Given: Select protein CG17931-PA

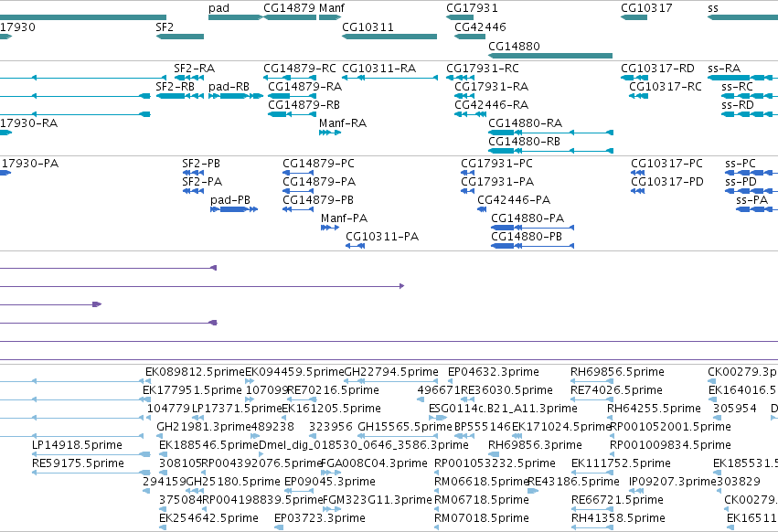Looking at the screenshot, I should click(x=467, y=191).
